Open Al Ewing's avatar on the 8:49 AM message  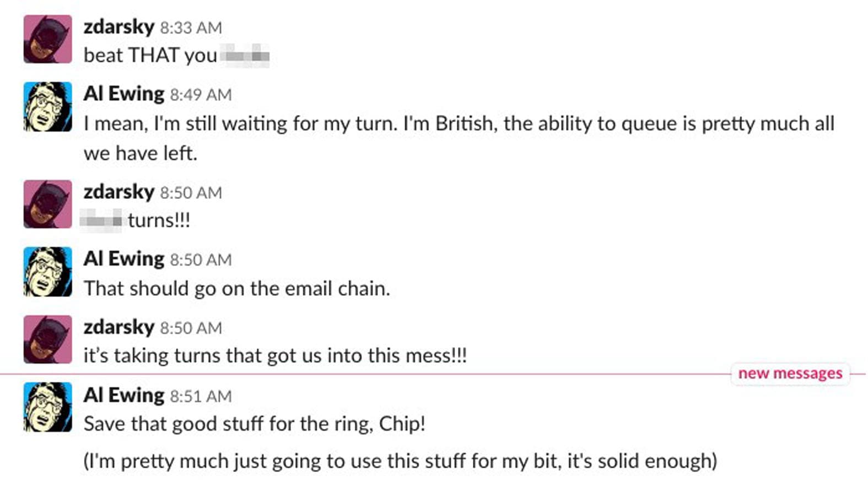click(x=47, y=106)
